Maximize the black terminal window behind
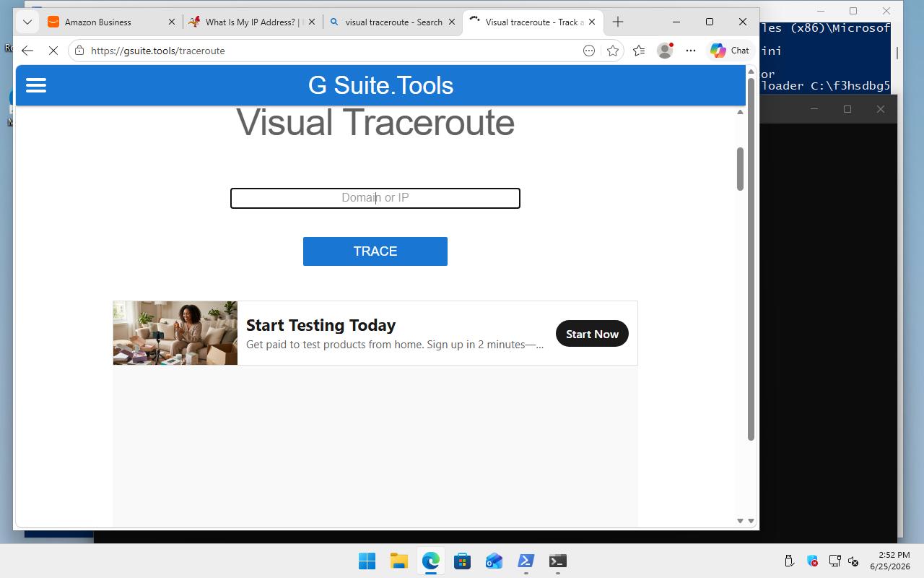The image size is (924, 578). (x=847, y=109)
